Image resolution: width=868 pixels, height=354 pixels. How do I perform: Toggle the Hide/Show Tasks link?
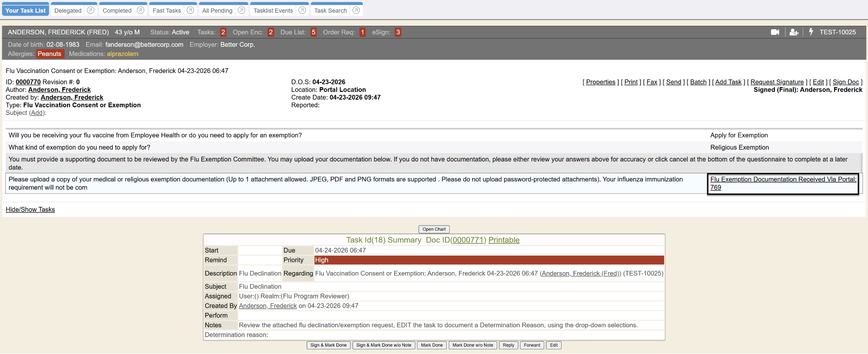(x=30, y=209)
